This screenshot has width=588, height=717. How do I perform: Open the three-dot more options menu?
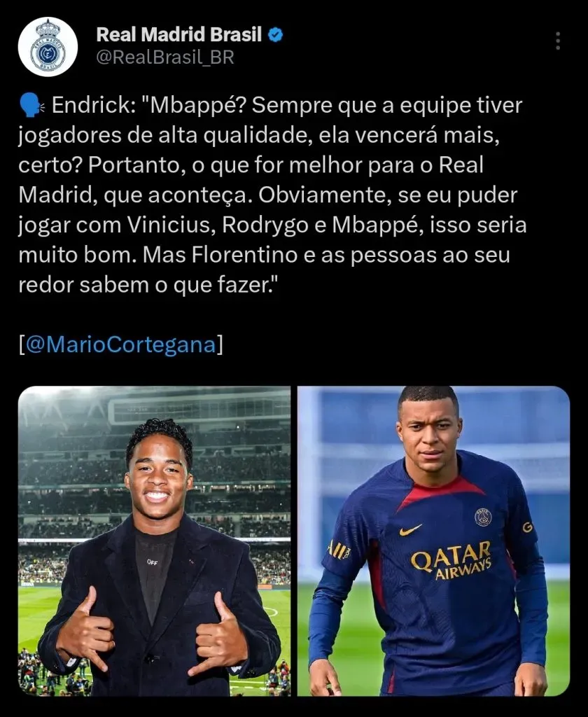coord(557,41)
